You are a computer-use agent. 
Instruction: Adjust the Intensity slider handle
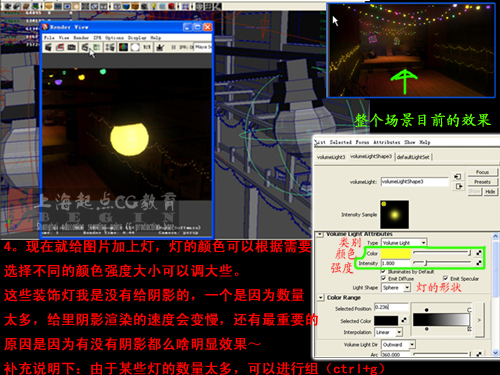(x=425, y=263)
